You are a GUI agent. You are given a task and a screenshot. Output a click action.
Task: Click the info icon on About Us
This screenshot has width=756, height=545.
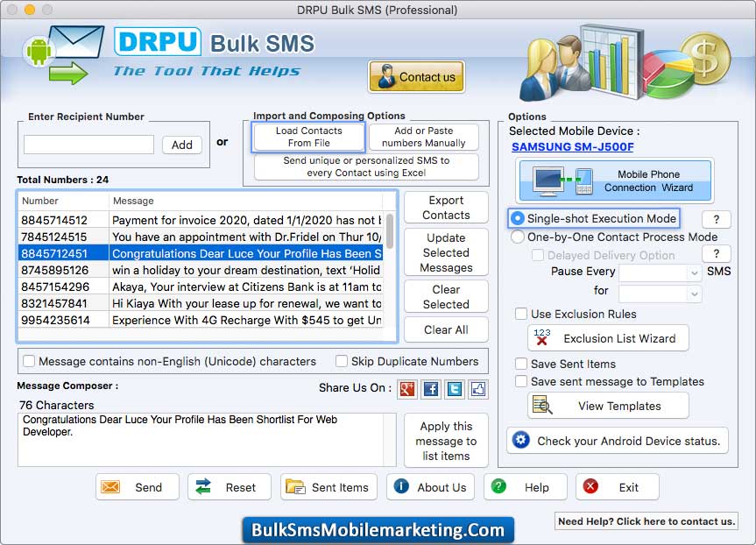tap(401, 486)
